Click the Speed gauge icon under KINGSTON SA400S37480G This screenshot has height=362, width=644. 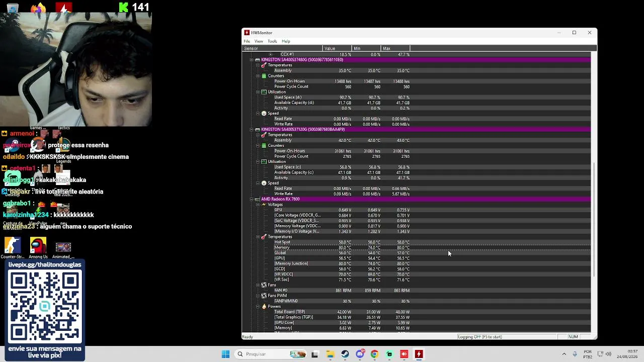pyautogui.click(x=264, y=113)
